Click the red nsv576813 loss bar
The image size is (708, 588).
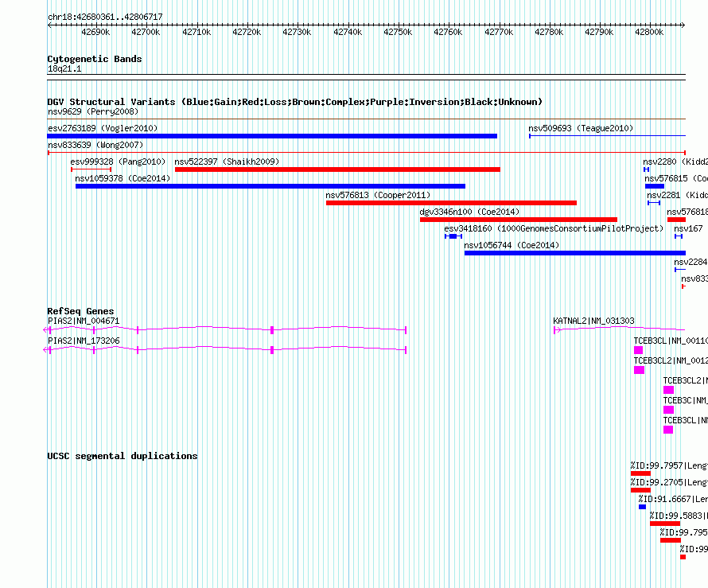coord(452,203)
